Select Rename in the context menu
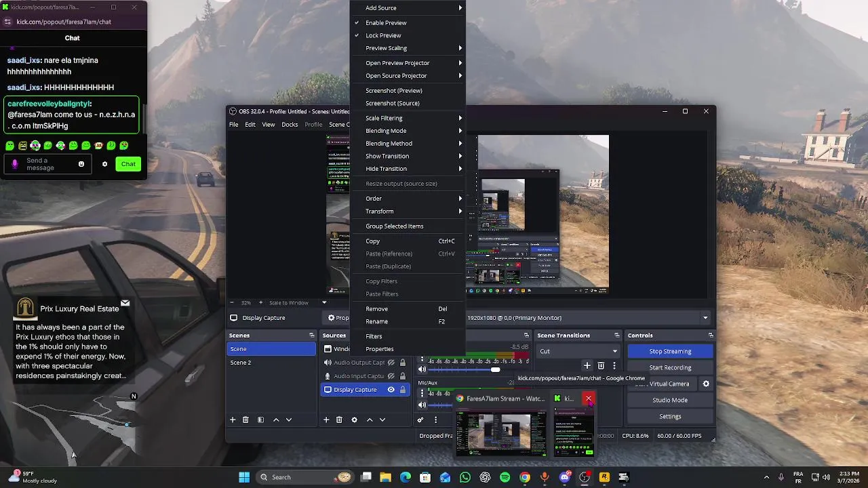The height and width of the screenshot is (488, 868). [x=408, y=322]
